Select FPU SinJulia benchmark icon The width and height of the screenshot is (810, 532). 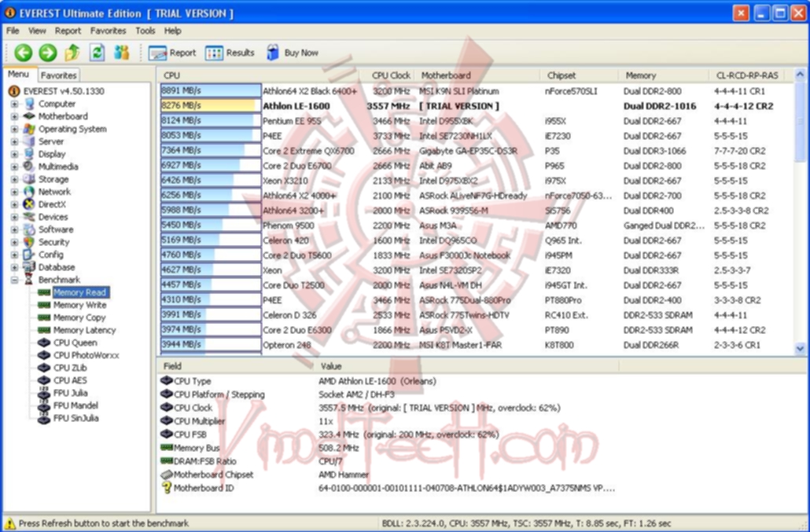click(x=44, y=418)
